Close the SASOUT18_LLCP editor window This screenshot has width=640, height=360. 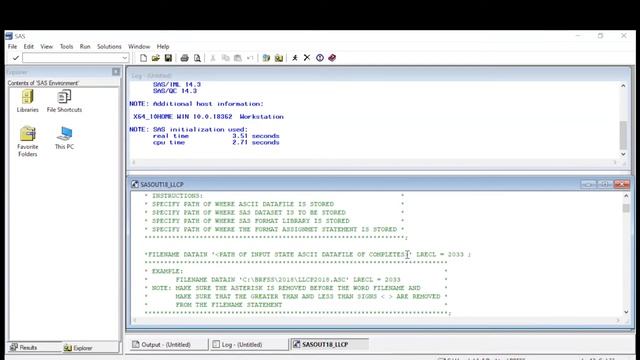(622, 184)
